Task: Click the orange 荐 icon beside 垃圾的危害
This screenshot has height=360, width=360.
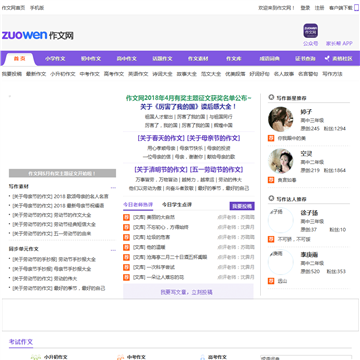Action: pyautogui.click(x=126, y=237)
